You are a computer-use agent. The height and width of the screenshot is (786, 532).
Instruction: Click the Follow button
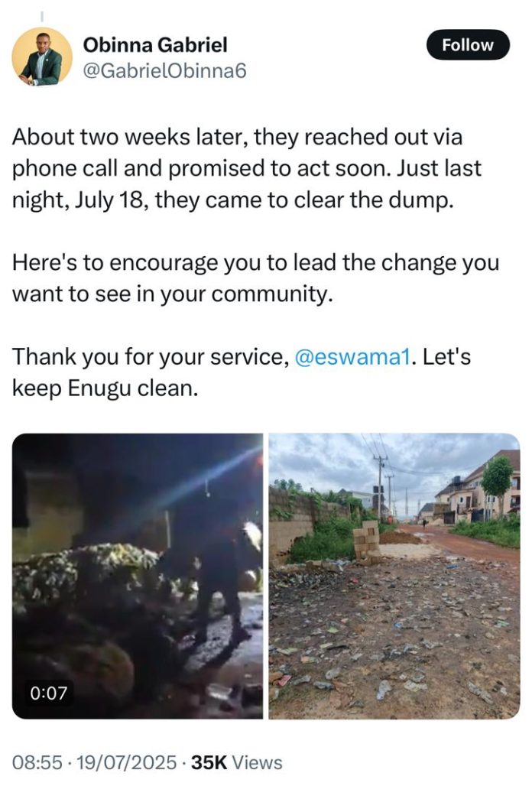[x=468, y=45]
